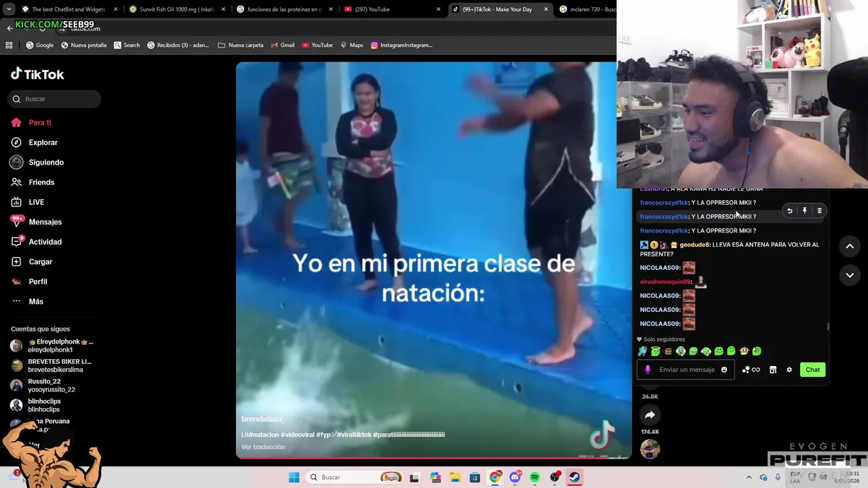Click the brendalazo_ video author name

[262, 419]
